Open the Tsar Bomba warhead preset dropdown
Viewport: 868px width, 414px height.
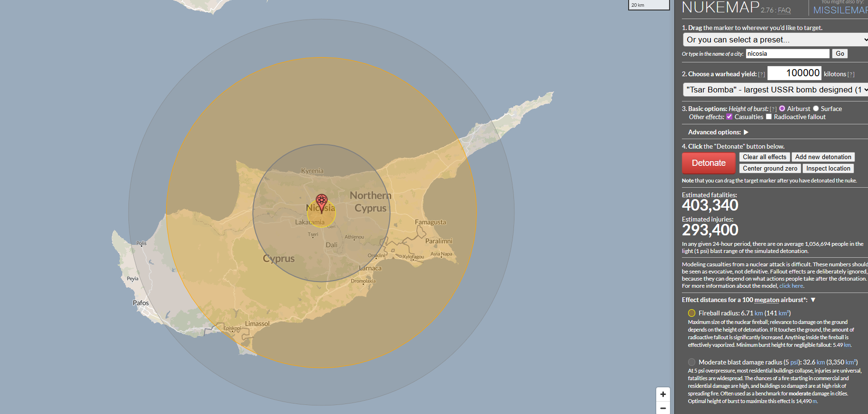coord(775,90)
